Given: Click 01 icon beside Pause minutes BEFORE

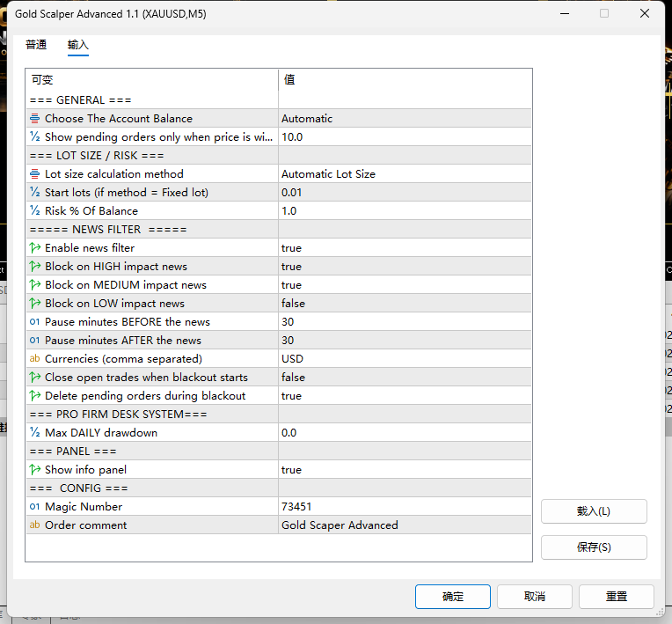Looking at the screenshot, I should coord(34,321).
